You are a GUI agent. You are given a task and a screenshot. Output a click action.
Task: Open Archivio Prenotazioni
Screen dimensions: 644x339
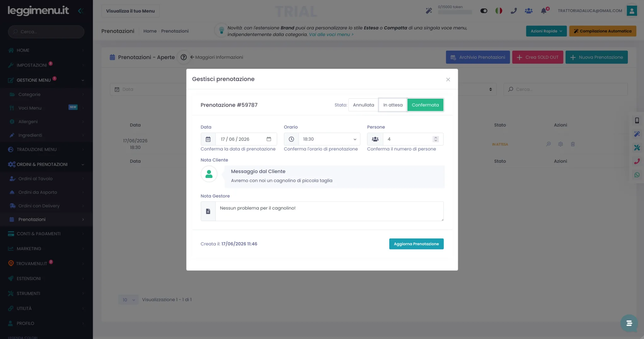[478, 57]
